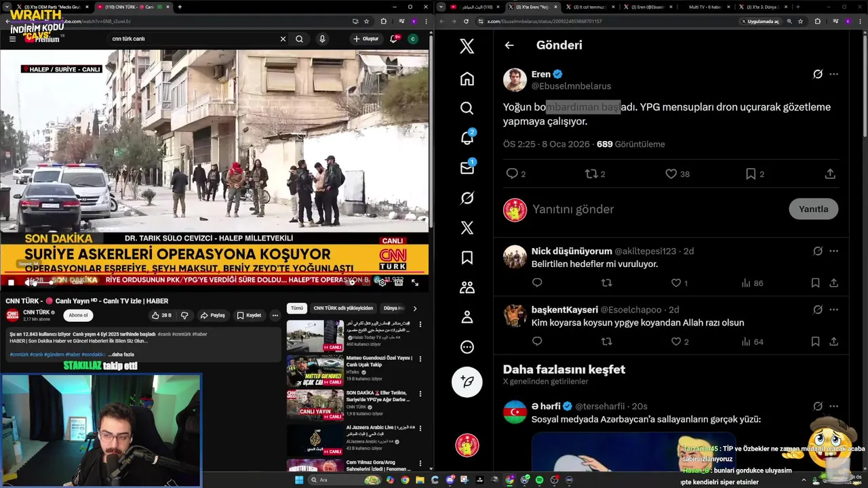Expand description with ...daha fazla
The width and height of the screenshot is (868, 488).
[x=121, y=354]
